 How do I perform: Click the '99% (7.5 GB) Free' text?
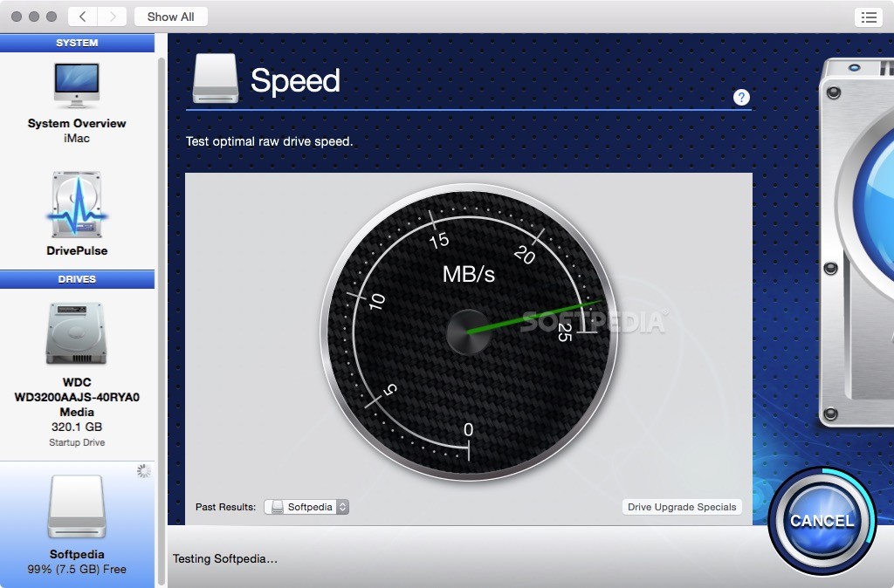coord(77,569)
